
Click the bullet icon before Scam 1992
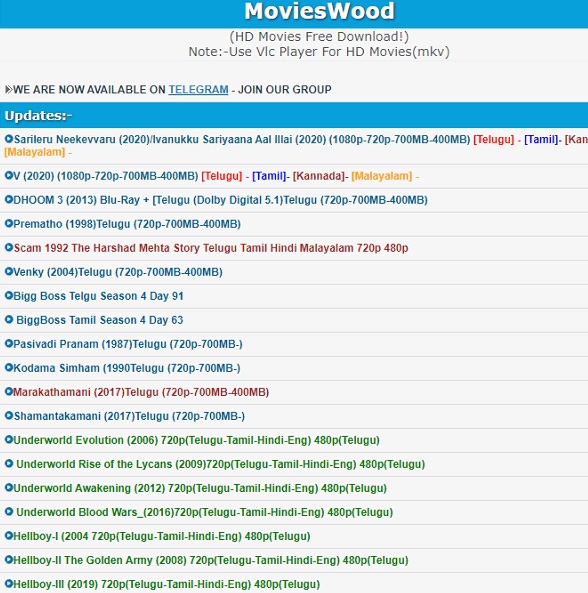pyautogui.click(x=9, y=247)
